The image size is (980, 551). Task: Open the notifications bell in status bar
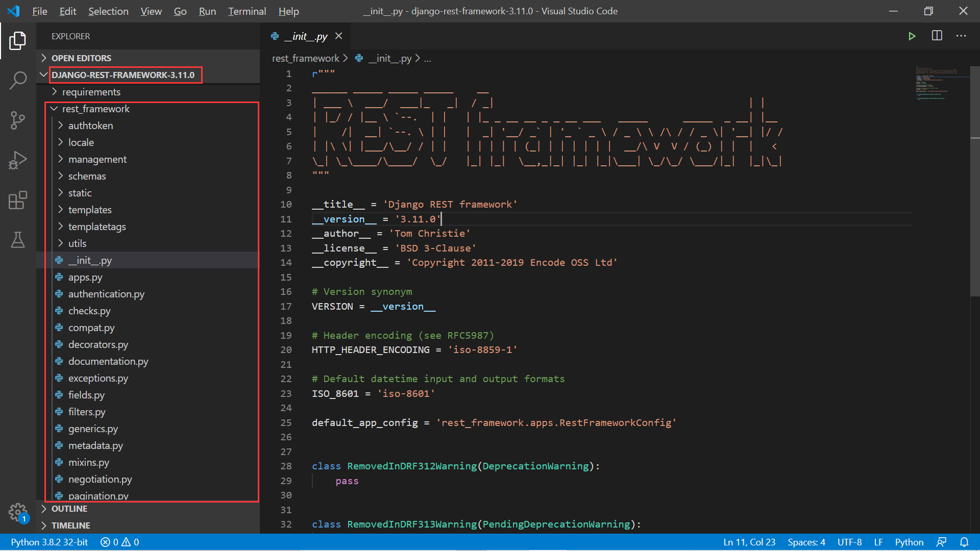click(x=964, y=542)
